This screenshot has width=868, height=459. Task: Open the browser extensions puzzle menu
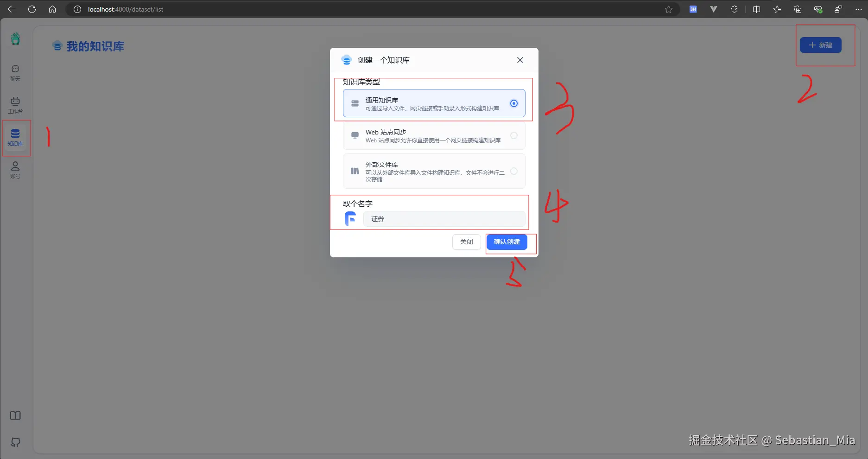pyautogui.click(x=734, y=9)
